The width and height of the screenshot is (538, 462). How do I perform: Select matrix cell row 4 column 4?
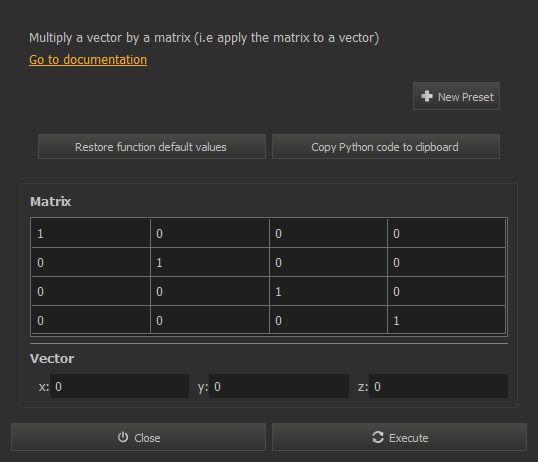click(446, 320)
